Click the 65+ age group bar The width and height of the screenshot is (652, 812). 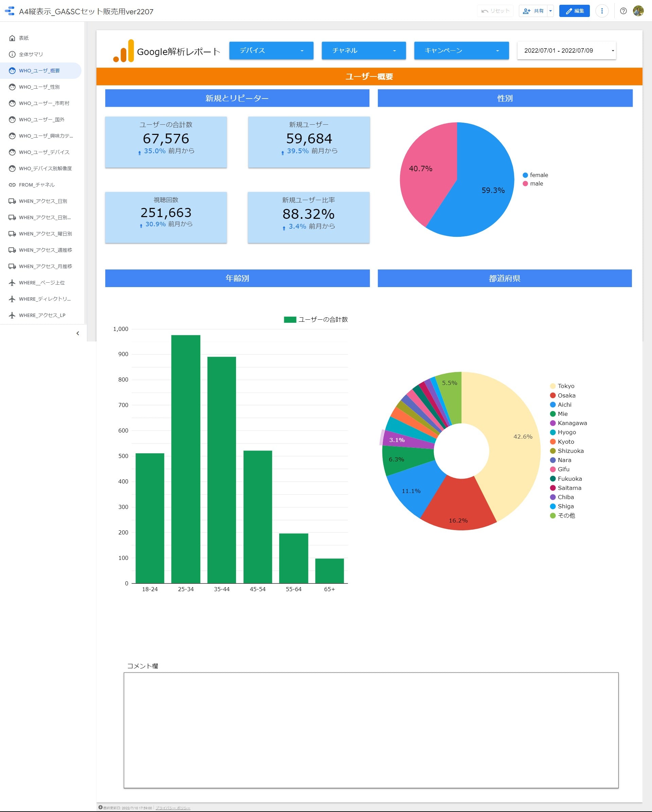(329, 571)
